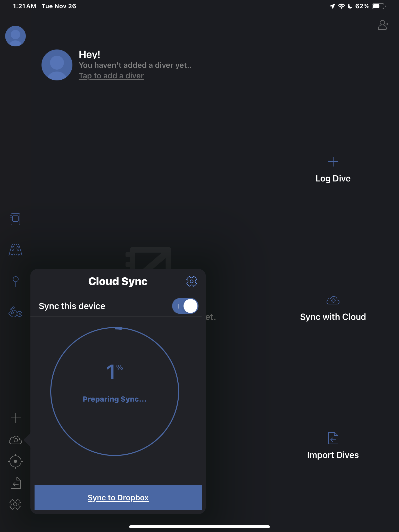Viewport: 399px width, 532px height.
Task: Open the logbook icon in sidebar
Action: (15, 219)
